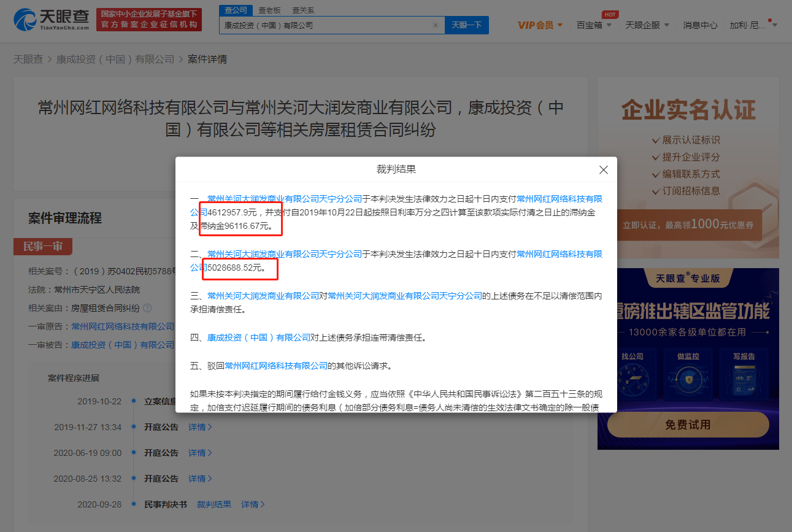This screenshot has width=792, height=532.
Task: Select the 案件审理流程 section heading
Action: (x=65, y=218)
